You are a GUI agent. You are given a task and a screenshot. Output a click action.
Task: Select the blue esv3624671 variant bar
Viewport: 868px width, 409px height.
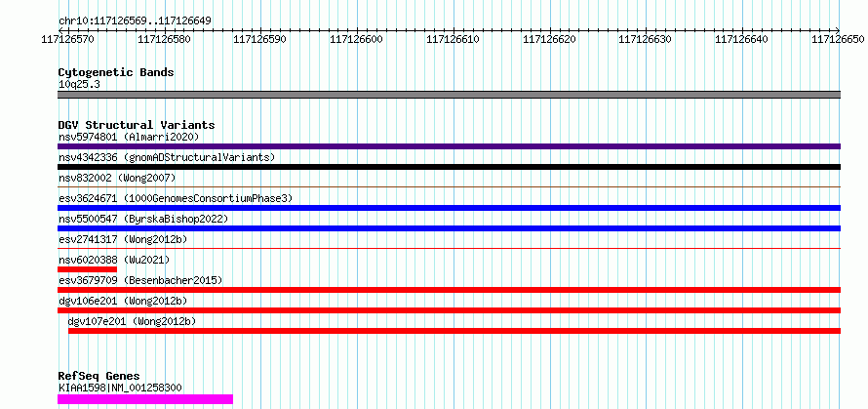[449, 208]
